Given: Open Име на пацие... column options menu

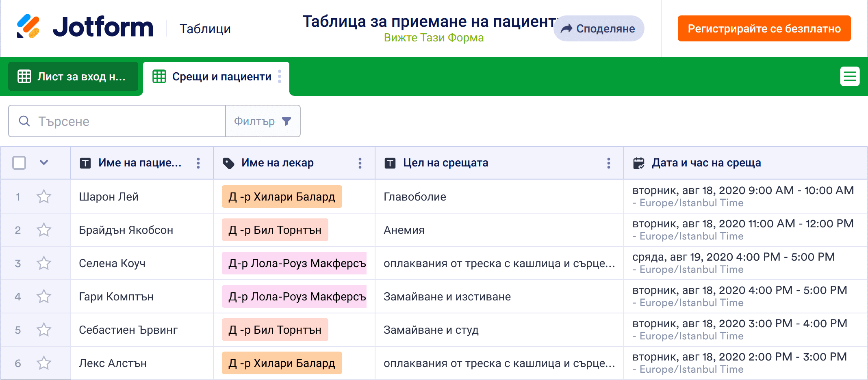Looking at the screenshot, I should 198,163.
